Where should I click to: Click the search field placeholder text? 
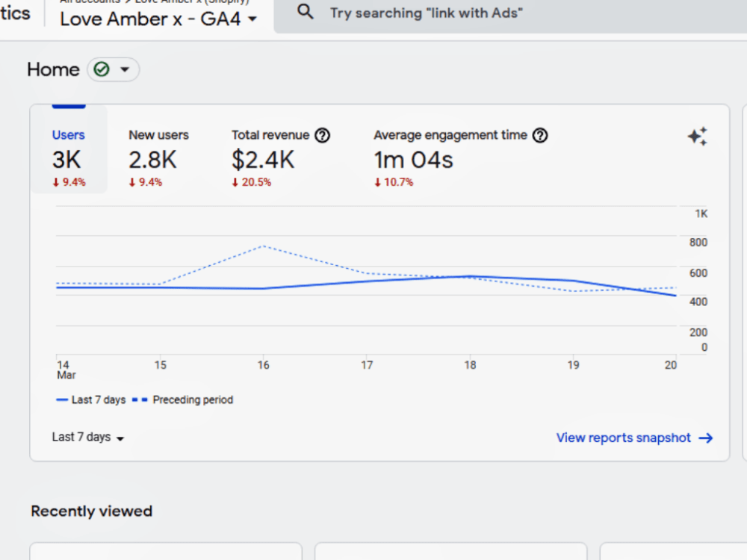pyautogui.click(x=427, y=13)
